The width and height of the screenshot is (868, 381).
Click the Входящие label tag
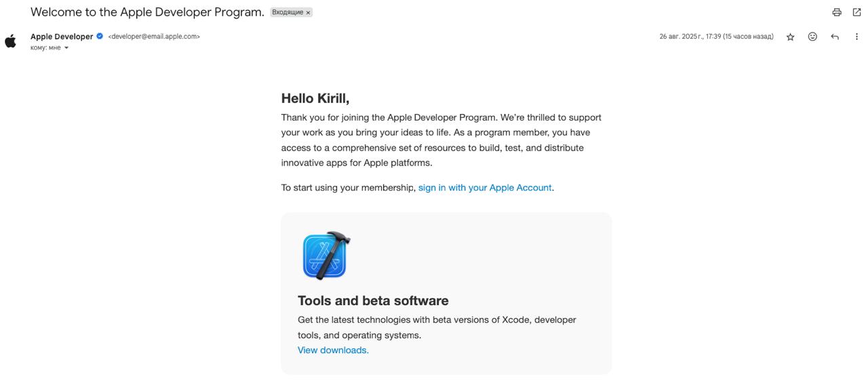[x=288, y=12]
